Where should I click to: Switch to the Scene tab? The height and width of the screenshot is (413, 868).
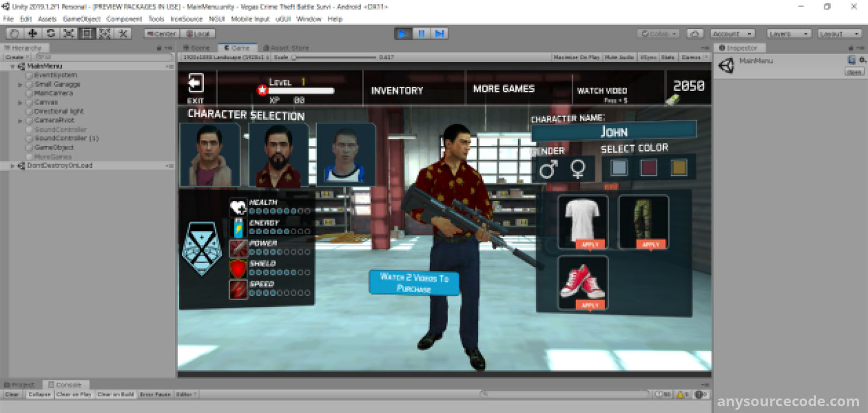[197, 48]
